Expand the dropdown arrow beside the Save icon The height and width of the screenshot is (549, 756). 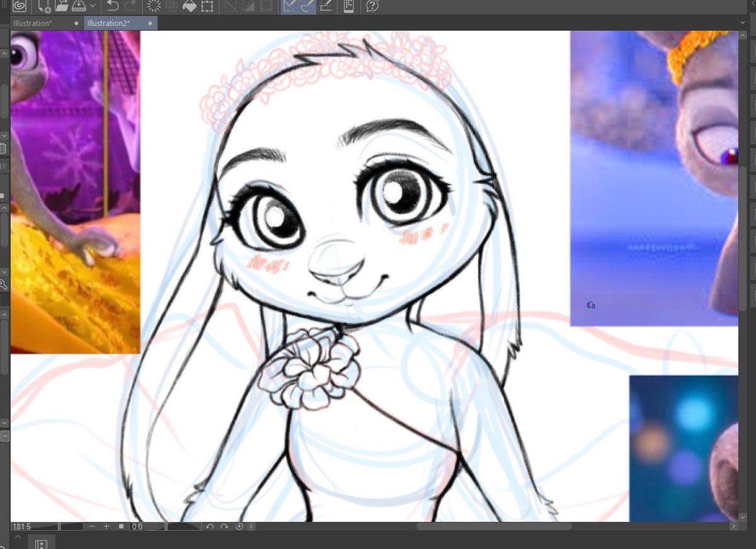(x=93, y=6)
